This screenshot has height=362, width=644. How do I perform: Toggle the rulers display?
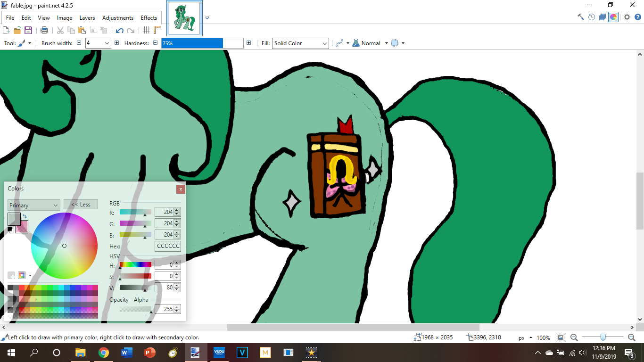[157, 30]
